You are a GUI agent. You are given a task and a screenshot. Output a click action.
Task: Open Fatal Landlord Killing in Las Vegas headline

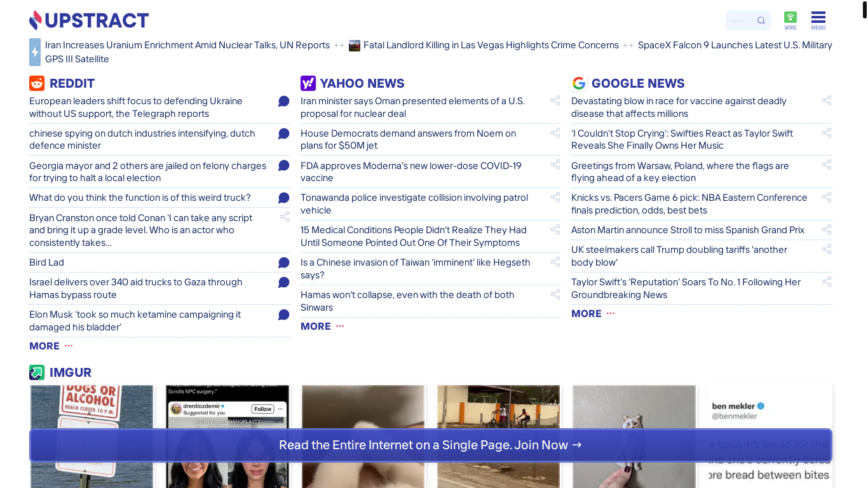[x=491, y=45]
